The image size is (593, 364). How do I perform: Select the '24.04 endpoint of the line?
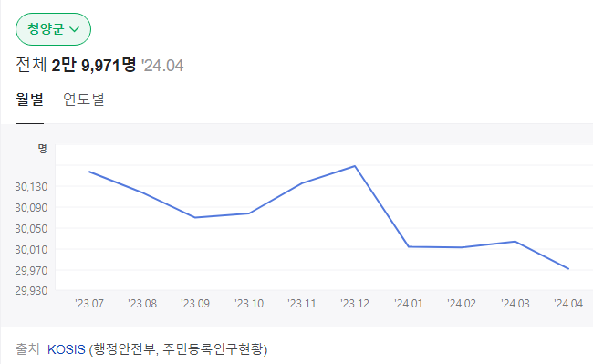click(568, 269)
